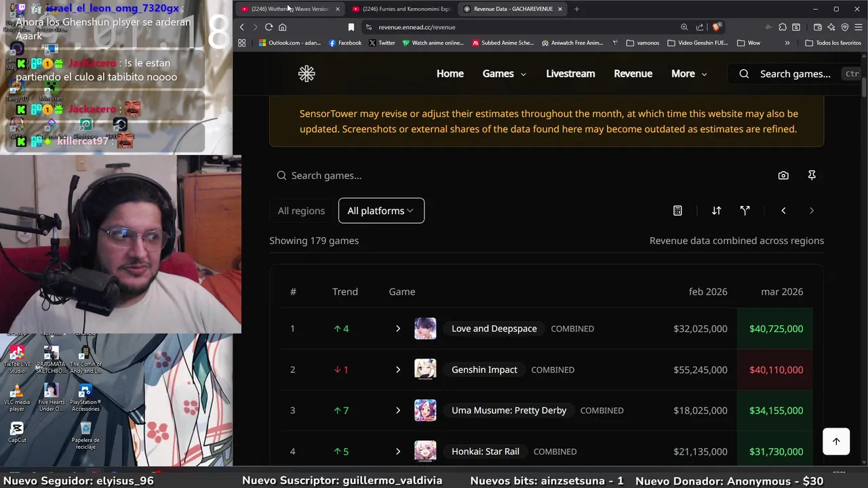Viewport: 868px width, 488px height.
Task: Open the calculator icon above table
Action: 677,211
